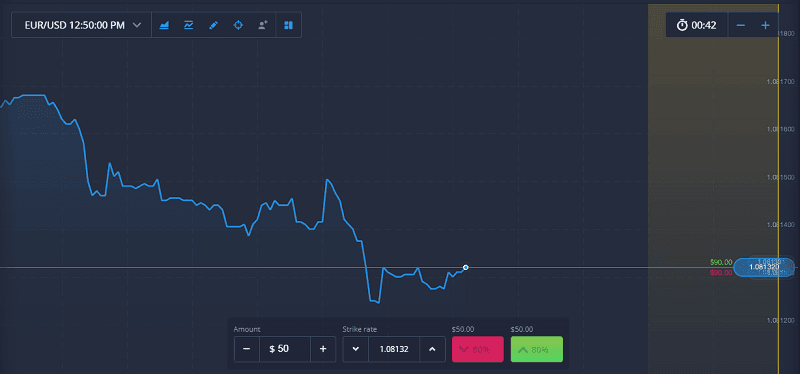The width and height of the screenshot is (800, 374).
Task: Increase trade amount with plus button
Action: pos(323,349)
